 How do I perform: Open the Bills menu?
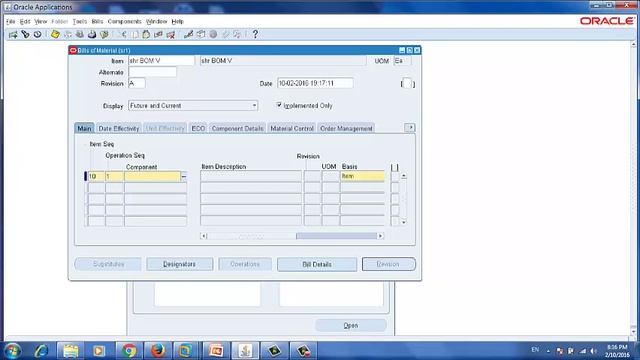click(97, 21)
